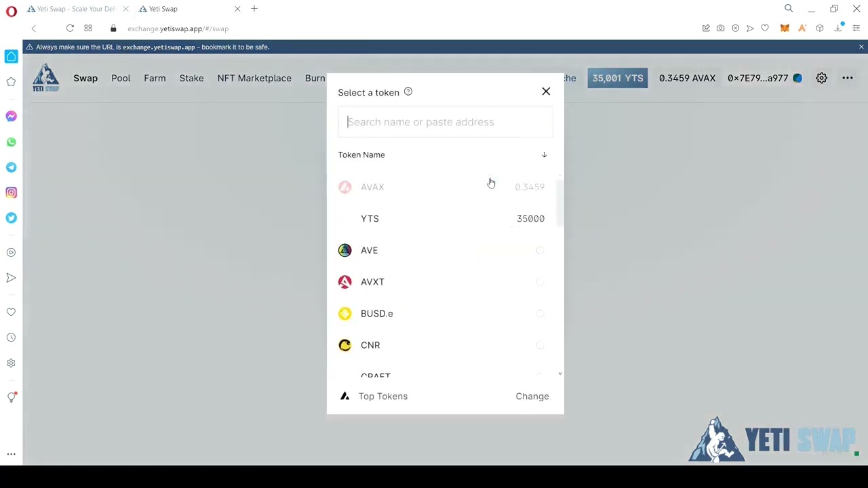
Task: Focus the token search input field
Action: pyautogui.click(x=445, y=122)
